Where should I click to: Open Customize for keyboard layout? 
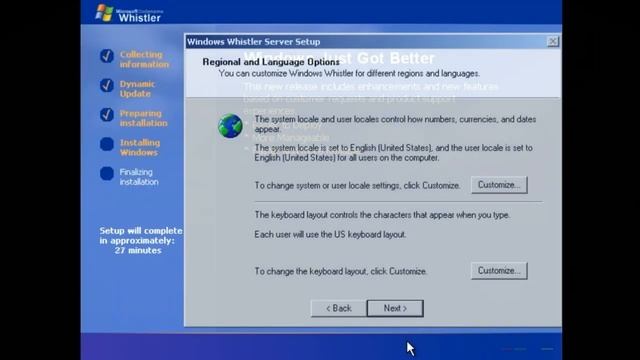pos(499,271)
